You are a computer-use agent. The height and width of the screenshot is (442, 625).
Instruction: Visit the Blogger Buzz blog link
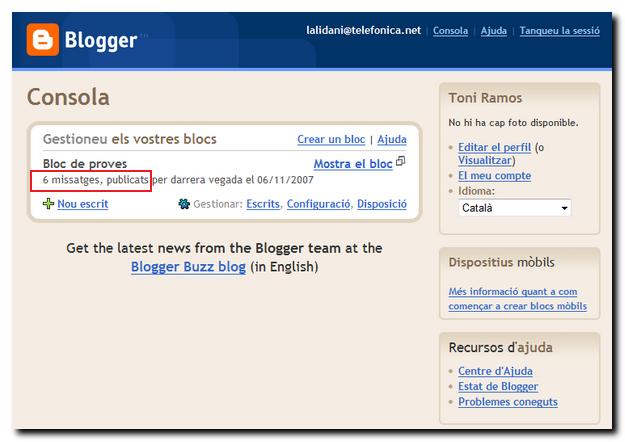coord(188,267)
